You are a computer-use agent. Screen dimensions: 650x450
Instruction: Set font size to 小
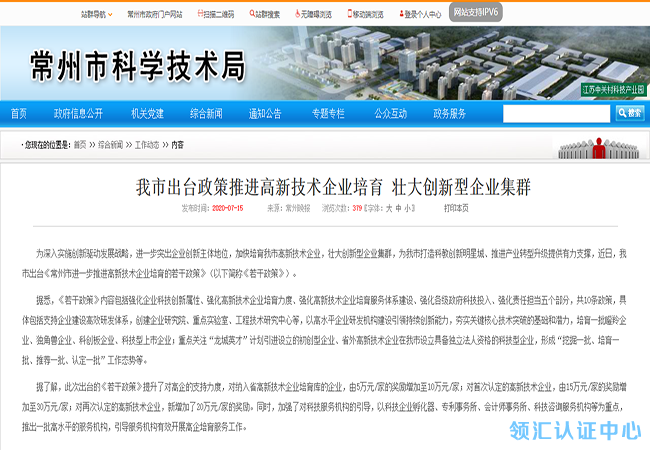click(407, 208)
